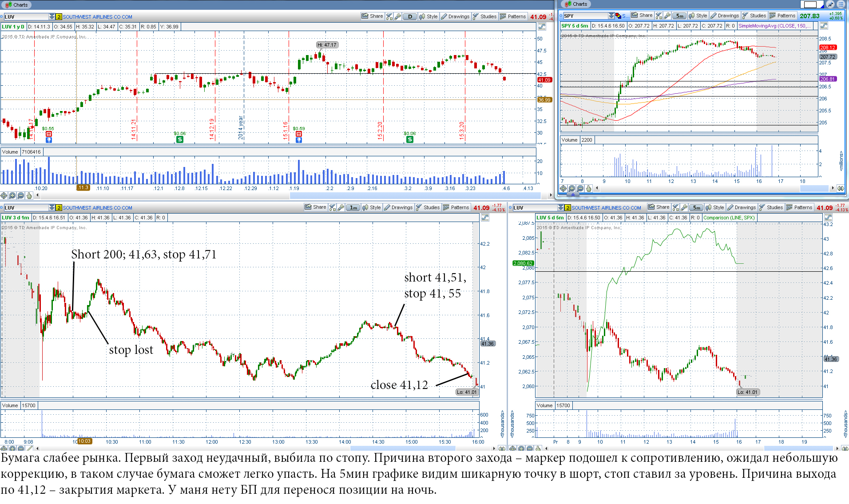This screenshot has height=504, width=849.
Task: Open Studies menu in LUV 5m comparison chart
Action: pyautogui.click(x=771, y=207)
